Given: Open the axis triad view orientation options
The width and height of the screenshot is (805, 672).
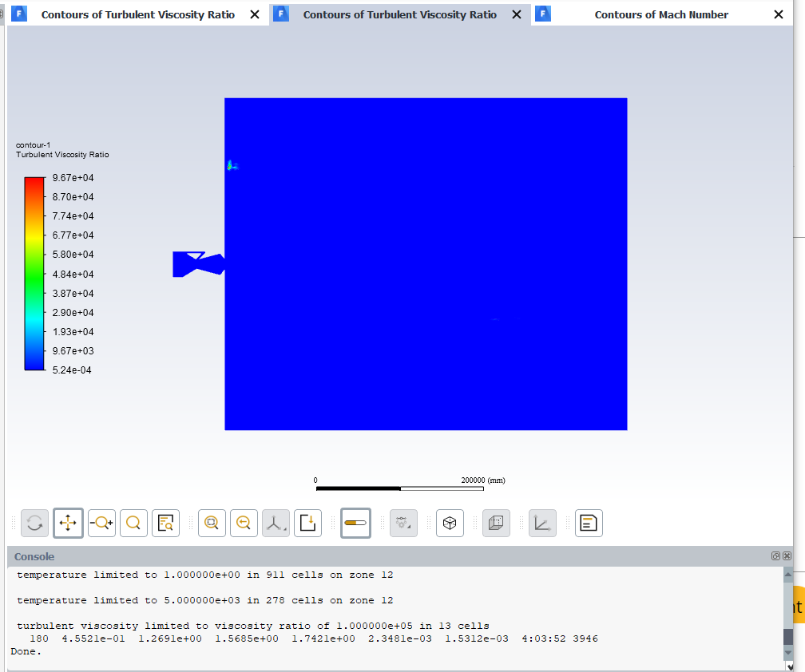Looking at the screenshot, I should 276,524.
